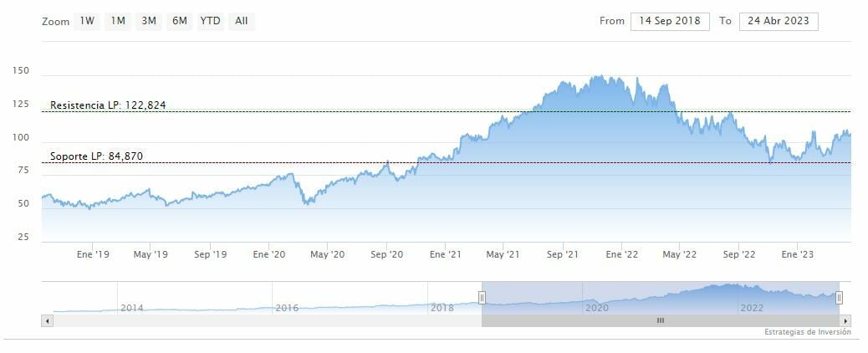Switch zoom to YTD
Screen dimensions: 868x353
click(x=211, y=21)
